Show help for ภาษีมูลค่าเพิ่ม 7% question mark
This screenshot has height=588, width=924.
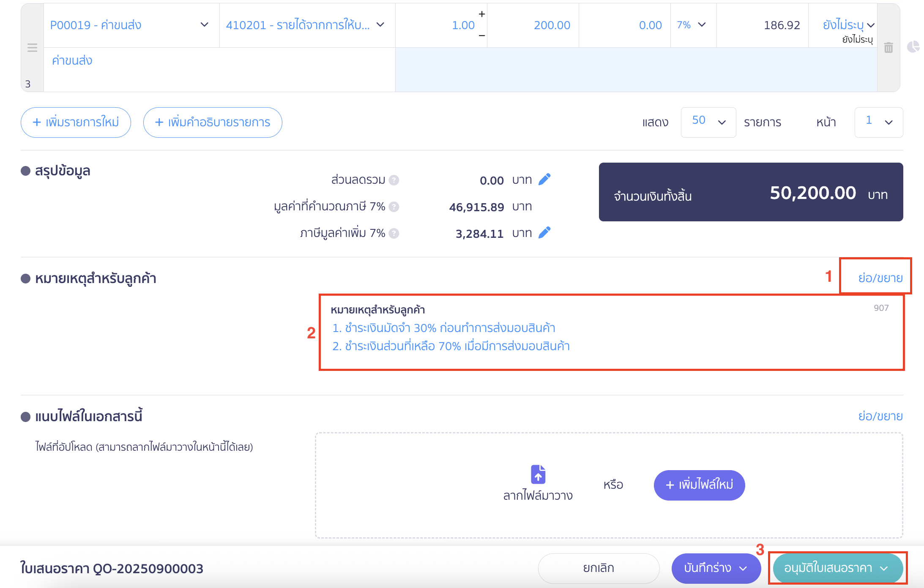[x=394, y=234]
